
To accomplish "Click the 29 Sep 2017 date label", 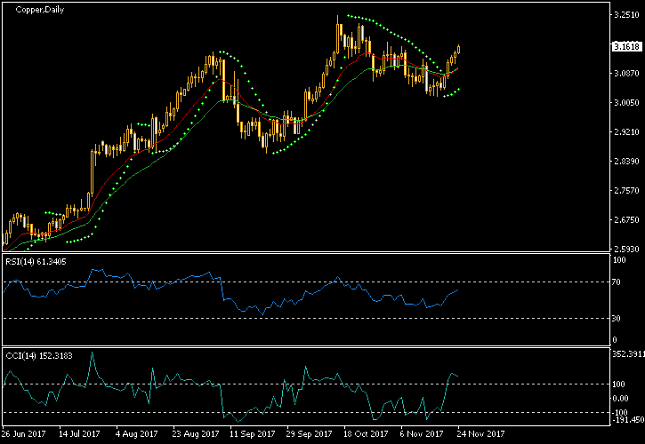I will (x=309, y=434).
